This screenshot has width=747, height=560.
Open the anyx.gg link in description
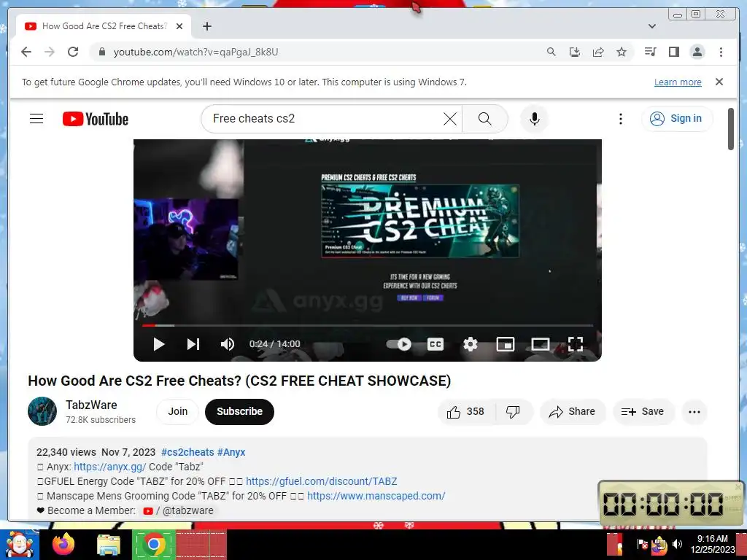(110, 467)
